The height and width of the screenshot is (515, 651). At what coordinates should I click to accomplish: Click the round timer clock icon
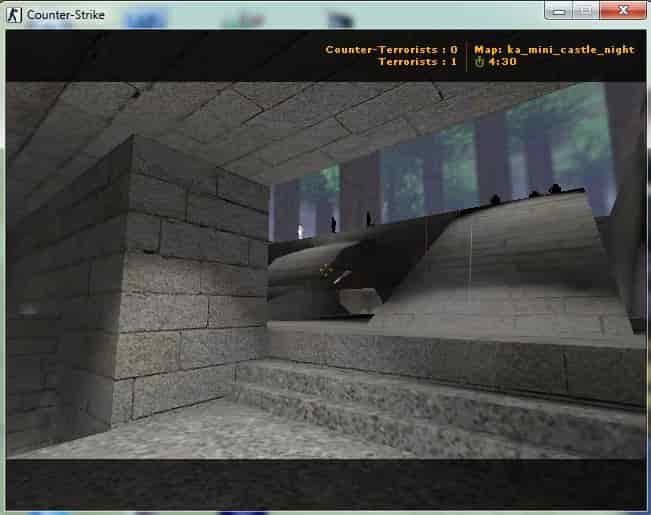click(480, 62)
